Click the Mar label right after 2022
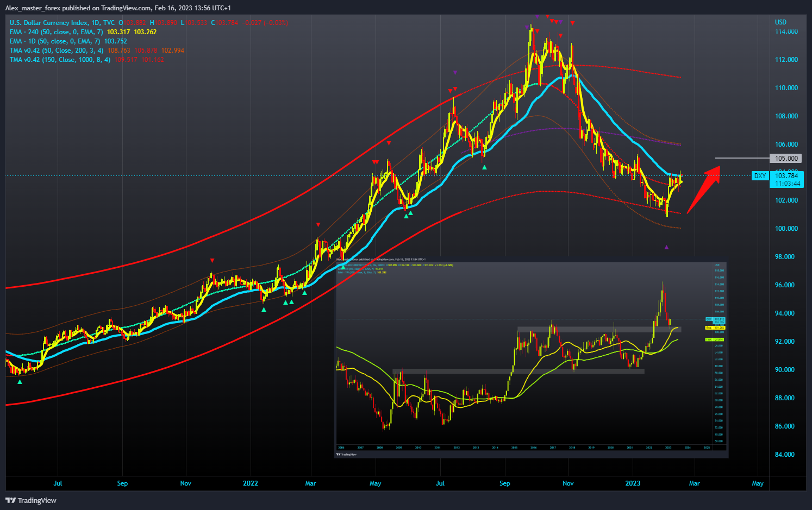 (x=310, y=483)
